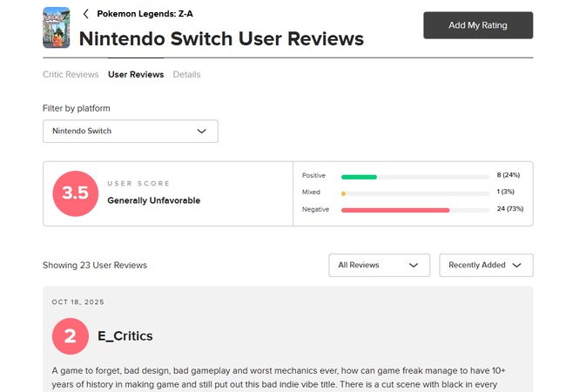Click the chevron in the Recently Added dropdown

pyautogui.click(x=516, y=265)
